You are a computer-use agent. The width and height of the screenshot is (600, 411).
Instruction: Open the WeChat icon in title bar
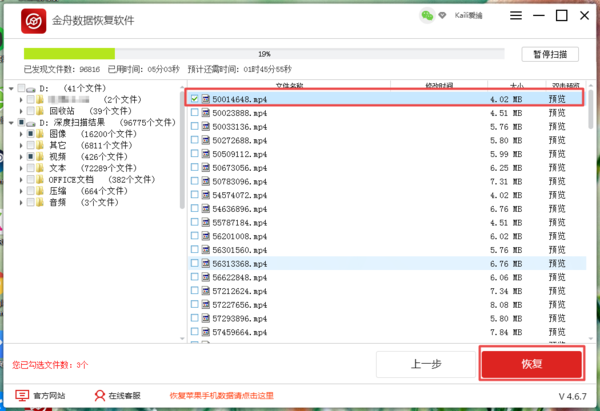[427, 15]
